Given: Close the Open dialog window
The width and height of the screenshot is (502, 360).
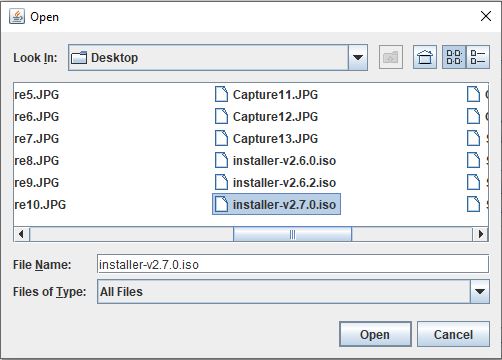Looking at the screenshot, I should (486, 16).
